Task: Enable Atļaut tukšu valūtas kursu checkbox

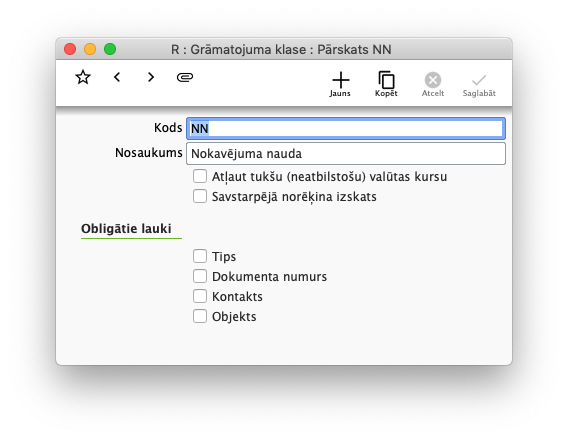Action: tap(200, 176)
